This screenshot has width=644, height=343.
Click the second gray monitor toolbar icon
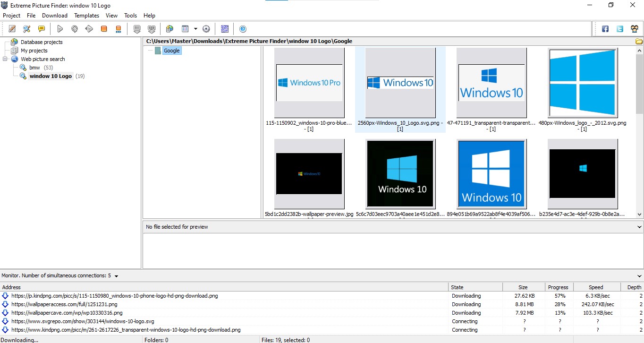point(152,29)
